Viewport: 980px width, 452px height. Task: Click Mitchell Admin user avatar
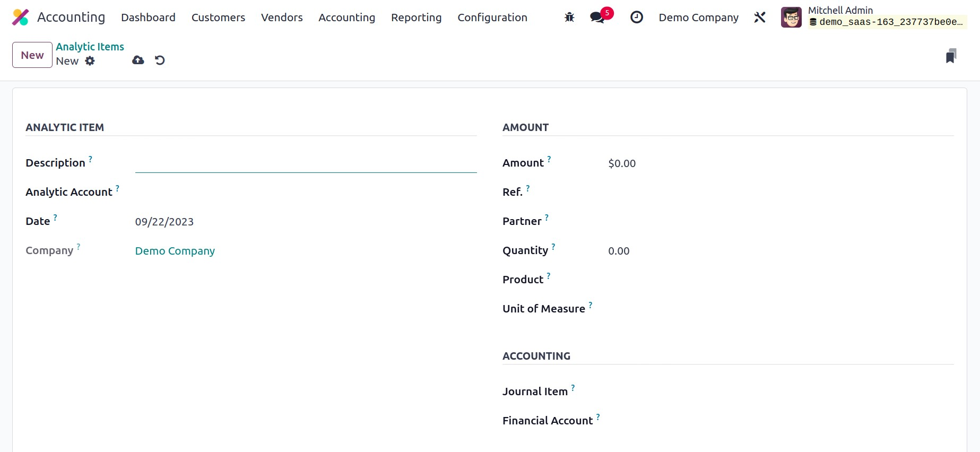pos(791,18)
